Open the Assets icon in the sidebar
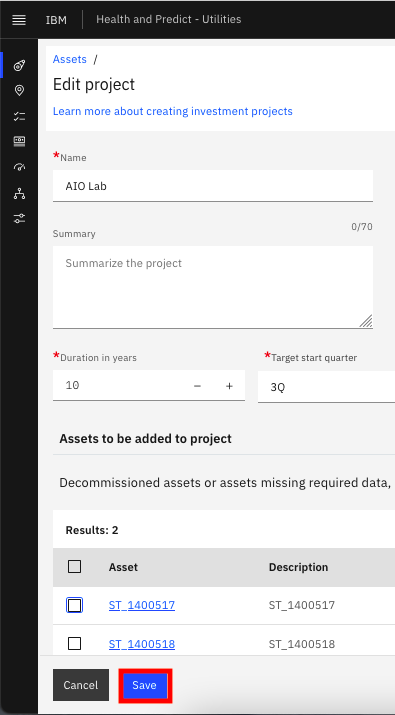The height and width of the screenshot is (715, 395). pyautogui.click(x=19, y=66)
